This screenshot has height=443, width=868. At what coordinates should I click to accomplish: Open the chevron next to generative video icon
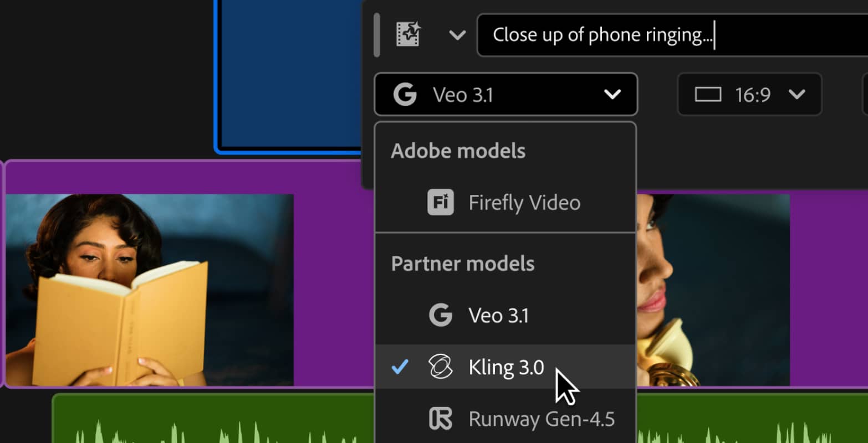click(457, 35)
